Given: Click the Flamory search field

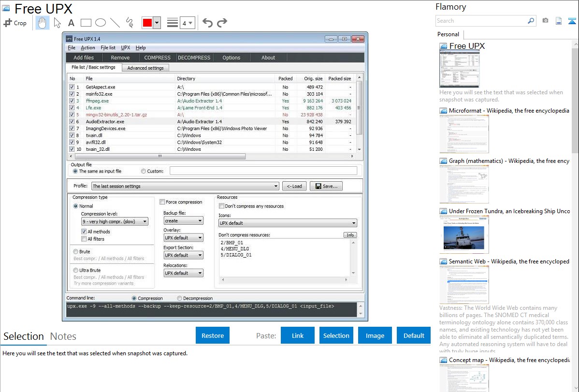Looking at the screenshot, I should [x=481, y=21].
